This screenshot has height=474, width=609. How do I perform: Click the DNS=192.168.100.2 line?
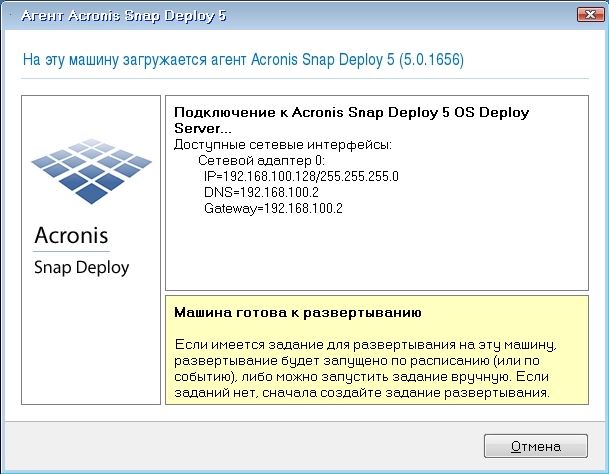click(261, 192)
